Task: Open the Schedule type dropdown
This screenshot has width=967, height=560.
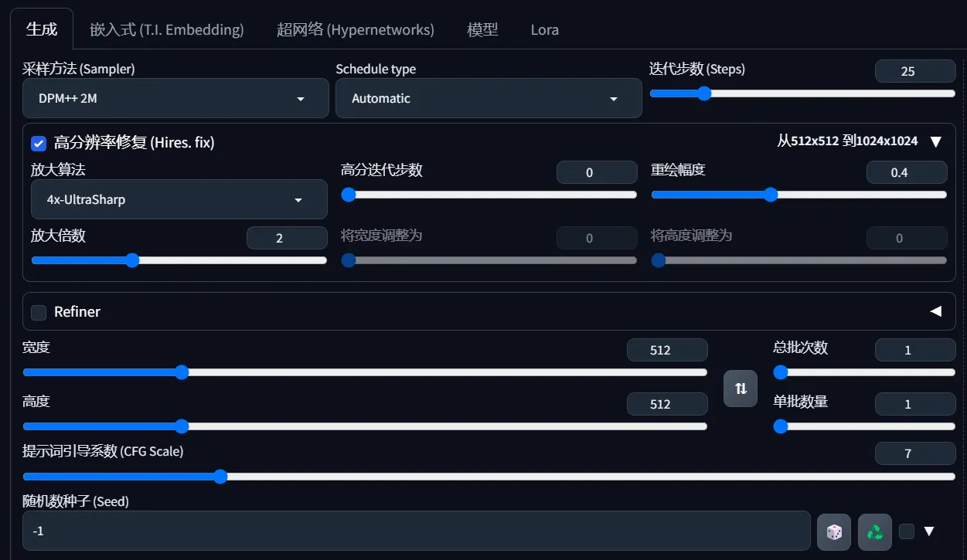Action: click(489, 99)
